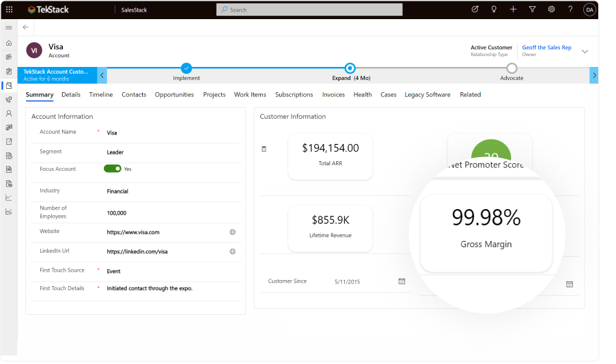Switch to the Details tab
This screenshot has height=364, width=616.
tap(71, 95)
